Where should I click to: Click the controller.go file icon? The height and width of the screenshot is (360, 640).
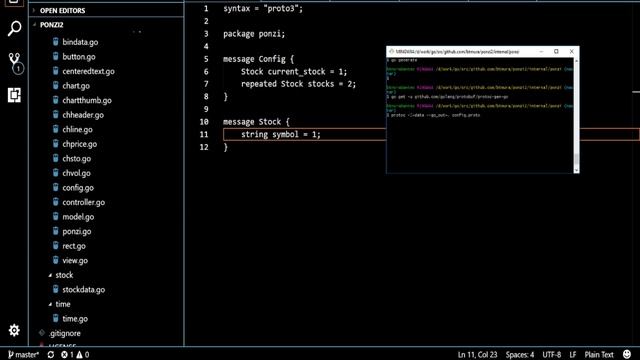pos(56,202)
